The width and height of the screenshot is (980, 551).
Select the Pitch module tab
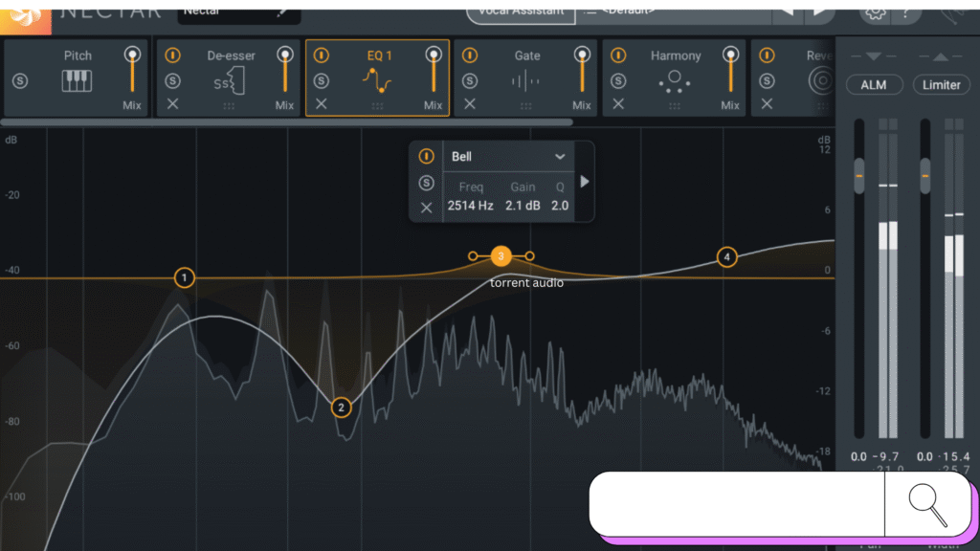tap(78, 55)
